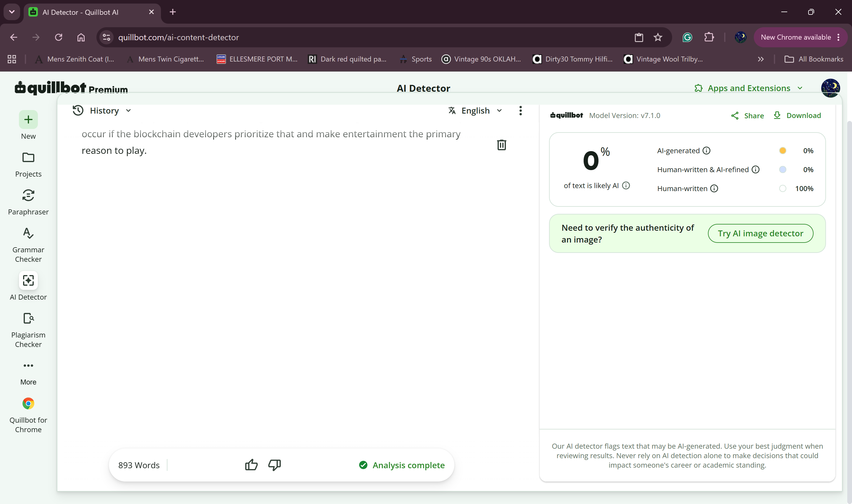The width and height of the screenshot is (852, 504).
Task: Close the AI Detector browser tab
Action: (151, 12)
